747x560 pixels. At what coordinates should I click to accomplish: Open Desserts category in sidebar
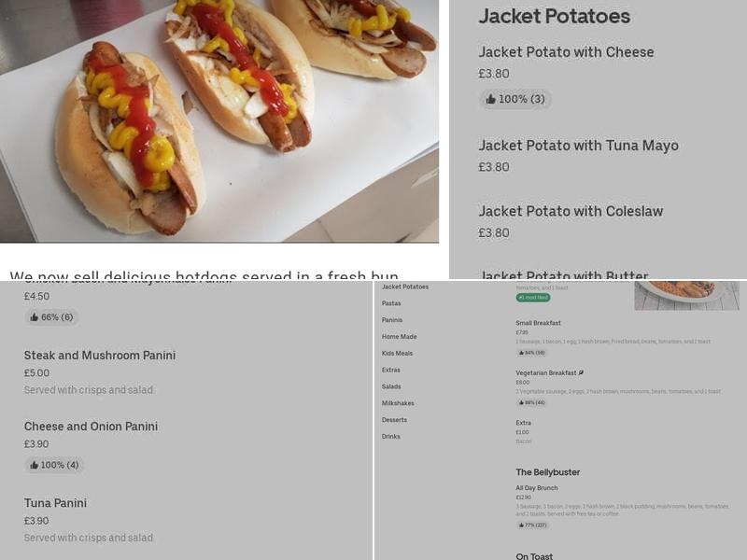[x=394, y=420]
